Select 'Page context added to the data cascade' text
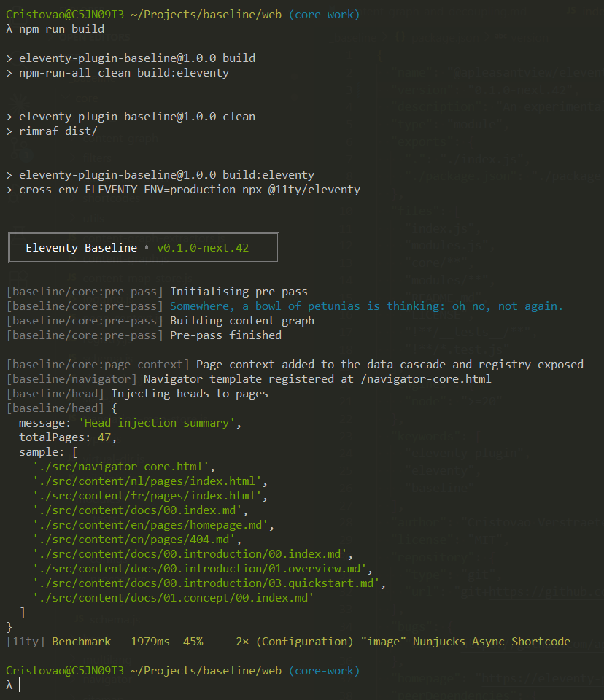Screen dimensions: 604x700 (321, 365)
